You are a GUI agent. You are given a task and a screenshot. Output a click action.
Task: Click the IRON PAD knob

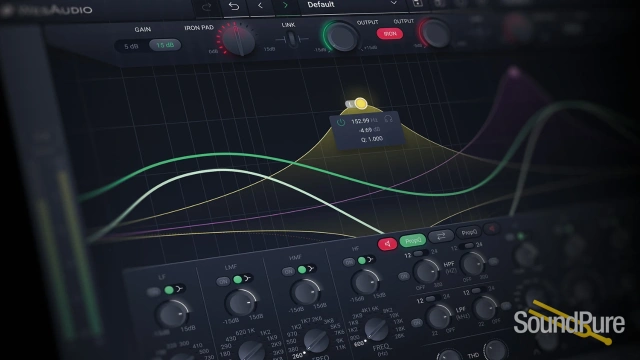[240, 40]
